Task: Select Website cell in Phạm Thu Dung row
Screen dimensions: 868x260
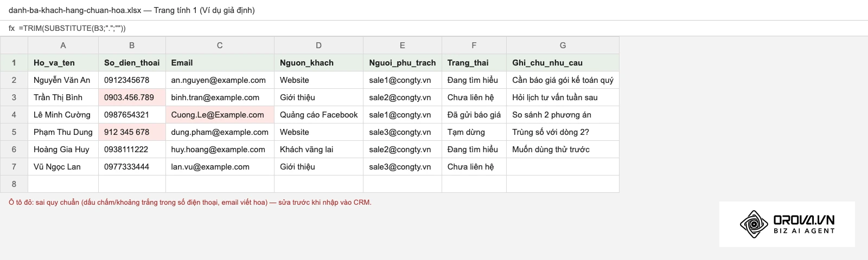Action: coord(318,132)
